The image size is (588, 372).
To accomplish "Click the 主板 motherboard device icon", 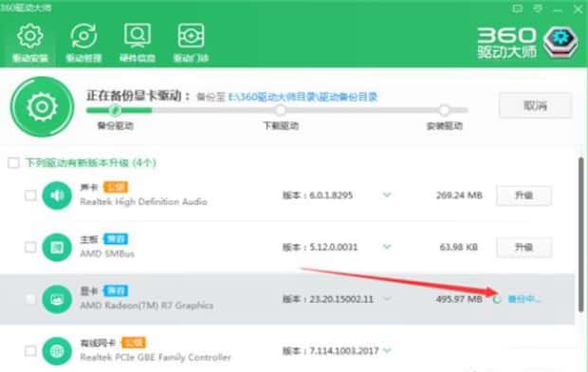I will 57,247.
